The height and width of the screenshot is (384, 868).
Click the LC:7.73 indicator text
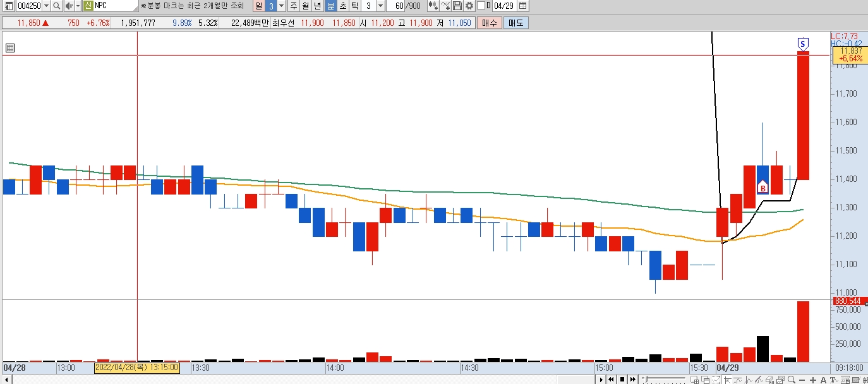(x=845, y=36)
